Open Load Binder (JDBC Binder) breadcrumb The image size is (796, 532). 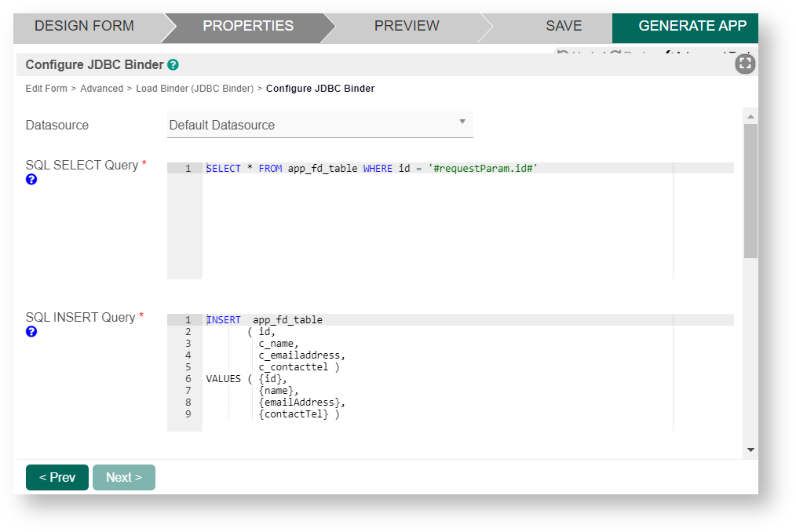click(x=195, y=89)
